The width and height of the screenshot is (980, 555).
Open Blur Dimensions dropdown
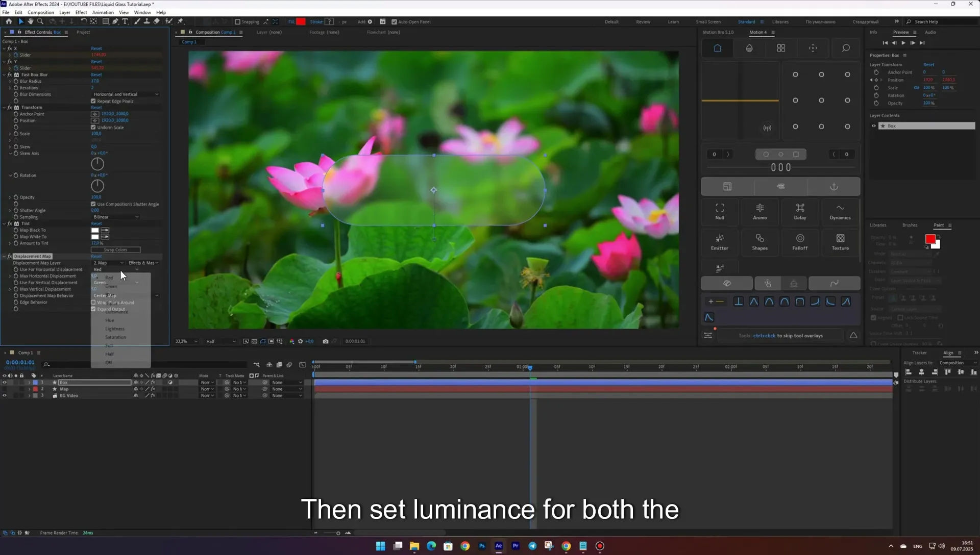pyautogui.click(x=126, y=94)
